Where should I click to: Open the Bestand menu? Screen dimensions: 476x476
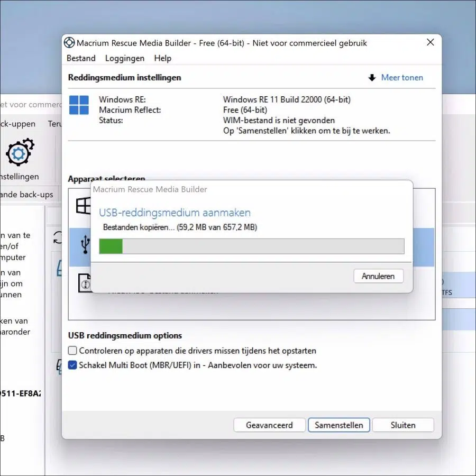pos(81,58)
